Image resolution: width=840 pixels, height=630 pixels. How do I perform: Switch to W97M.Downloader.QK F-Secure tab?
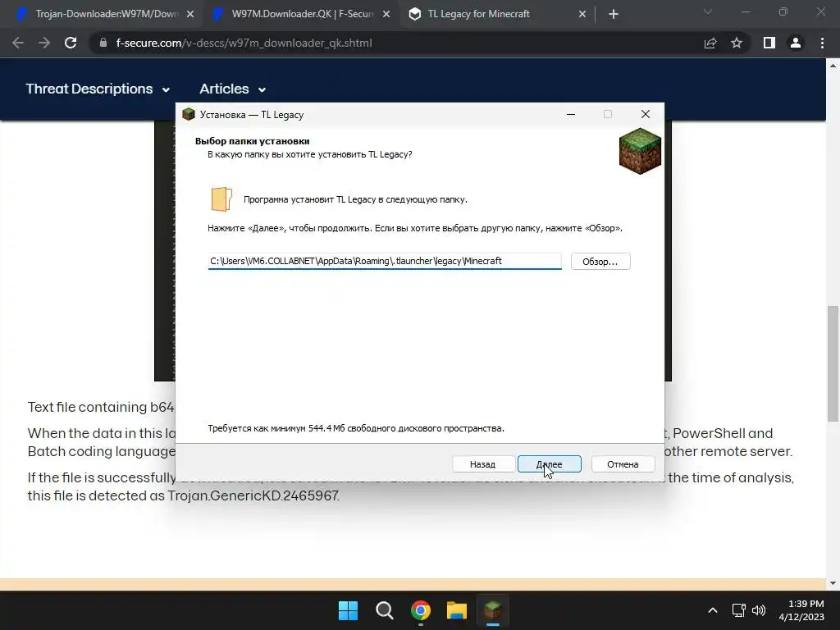(300, 14)
